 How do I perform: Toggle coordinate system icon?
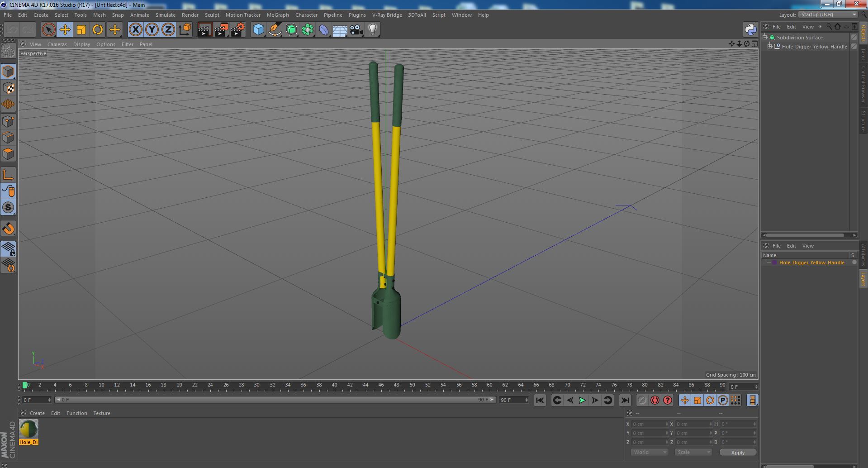coord(185,30)
